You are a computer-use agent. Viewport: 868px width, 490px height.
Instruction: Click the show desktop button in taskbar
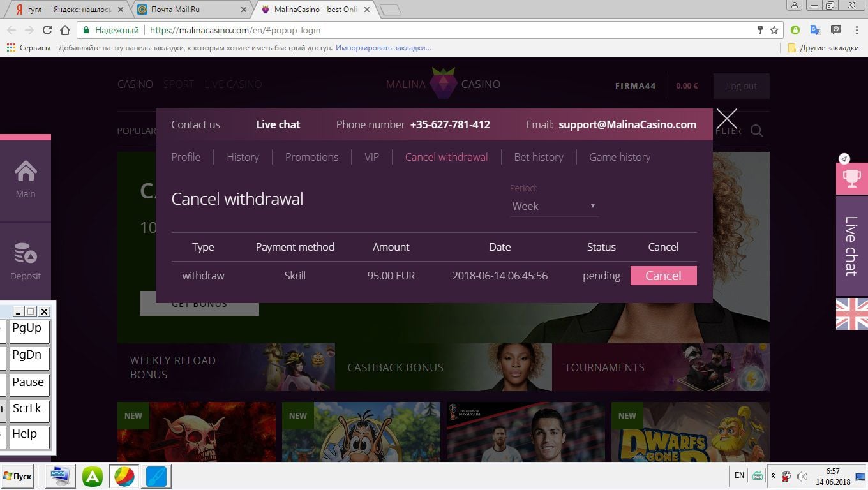(862, 477)
